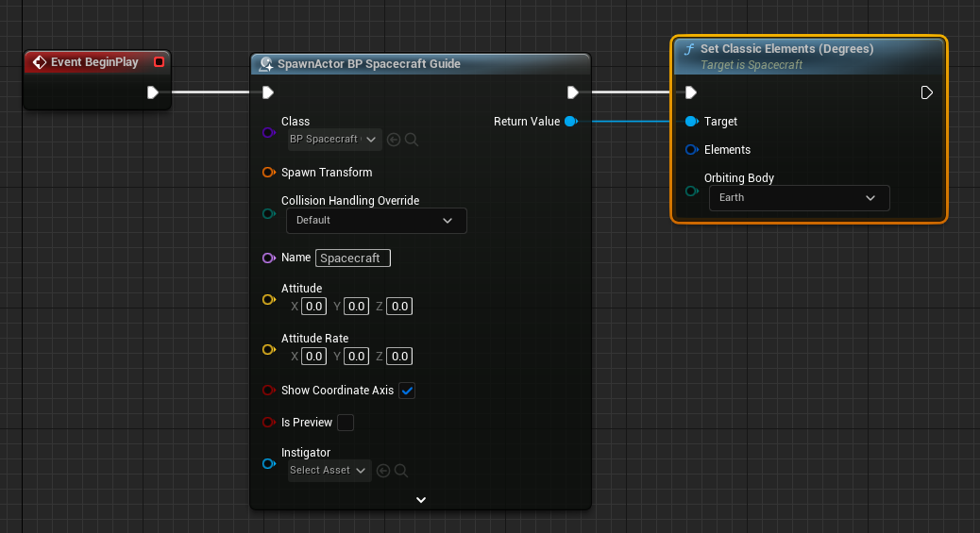Click the Elements pin label

[727, 149]
